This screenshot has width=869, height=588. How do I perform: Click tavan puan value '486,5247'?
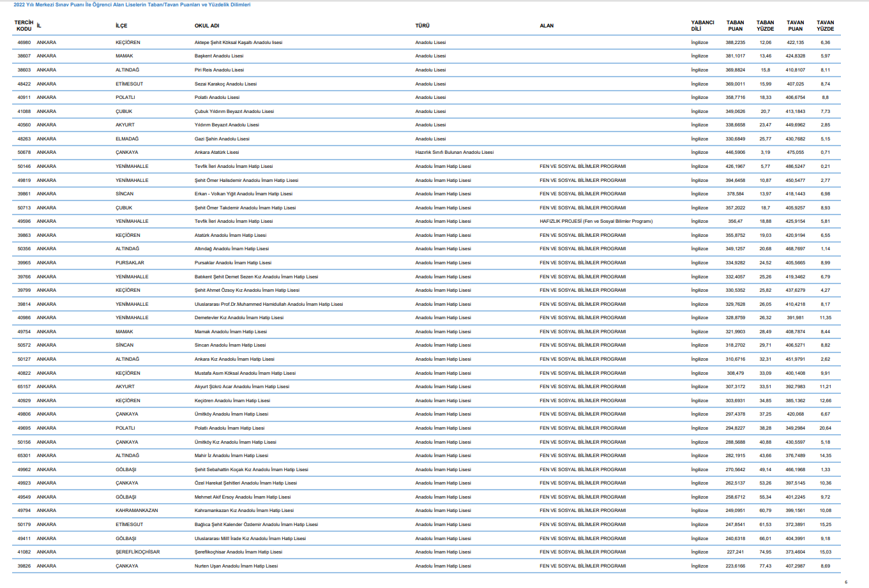pyautogui.click(x=795, y=167)
